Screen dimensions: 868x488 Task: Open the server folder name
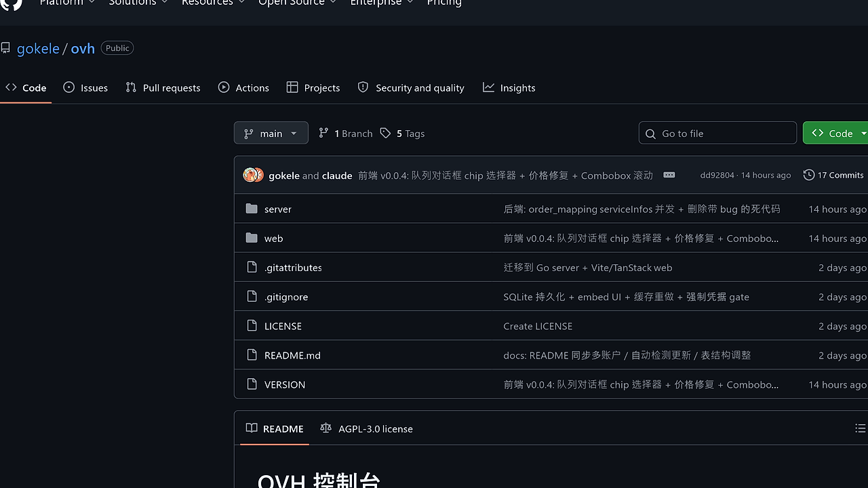coord(278,209)
